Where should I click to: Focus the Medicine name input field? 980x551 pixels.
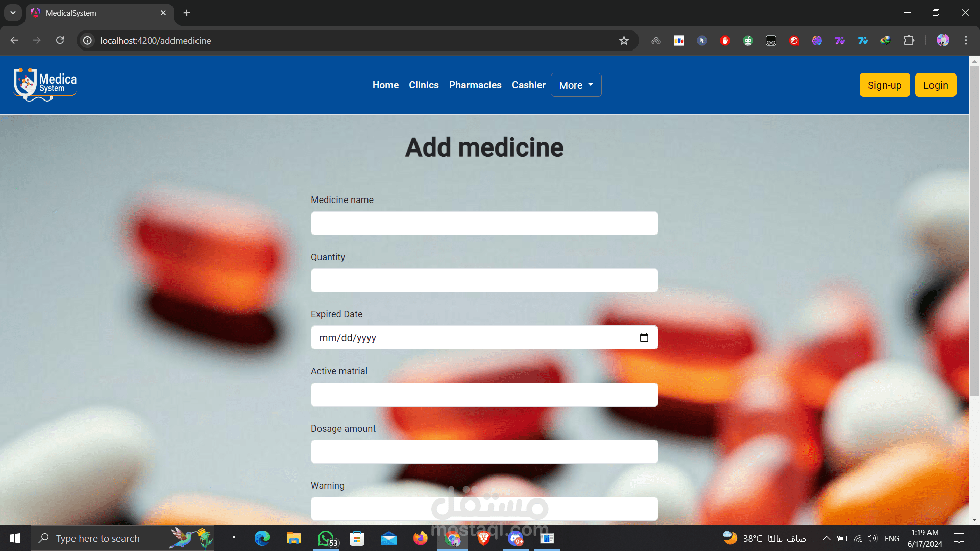tap(484, 223)
